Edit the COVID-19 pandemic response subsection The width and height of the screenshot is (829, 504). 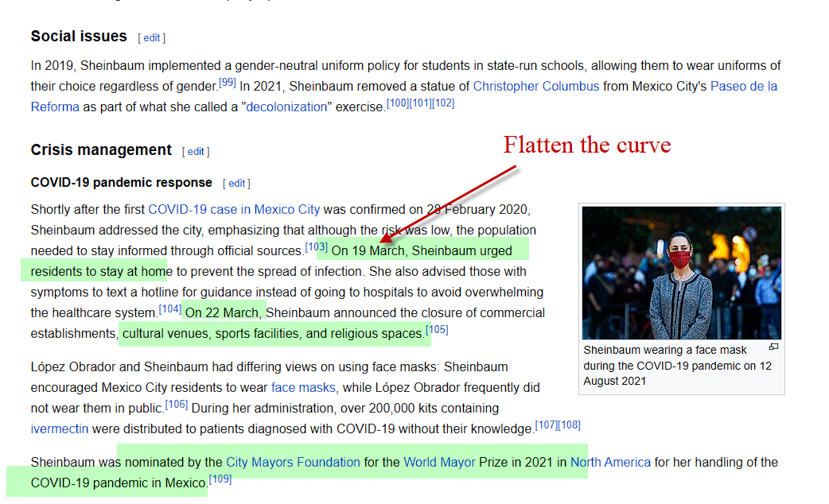(237, 183)
